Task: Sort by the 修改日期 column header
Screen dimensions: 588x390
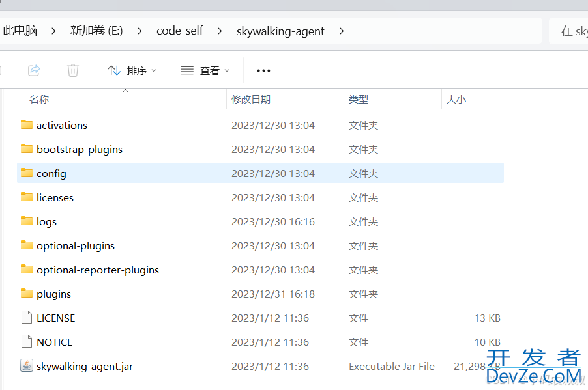Action: pyautogui.click(x=251, y=99)
